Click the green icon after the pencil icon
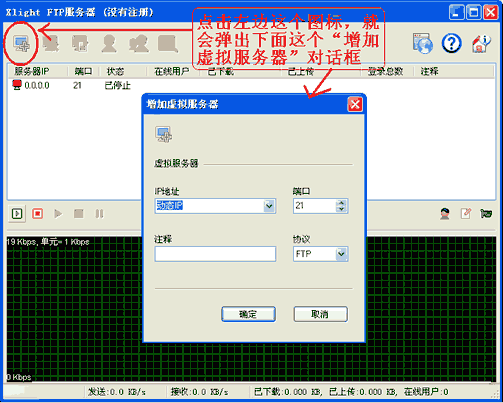The image size is (503, 403). pyautogui.click(x=486, y=213)
